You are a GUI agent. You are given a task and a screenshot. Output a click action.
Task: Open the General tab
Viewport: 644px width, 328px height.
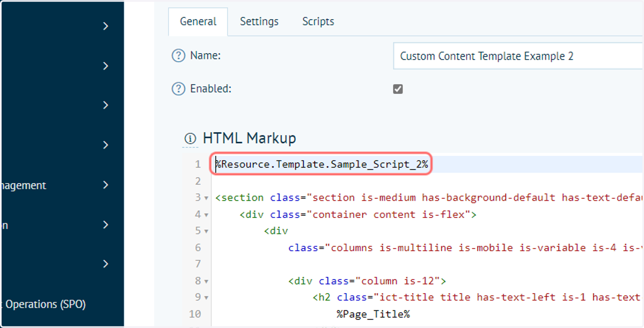198,21
